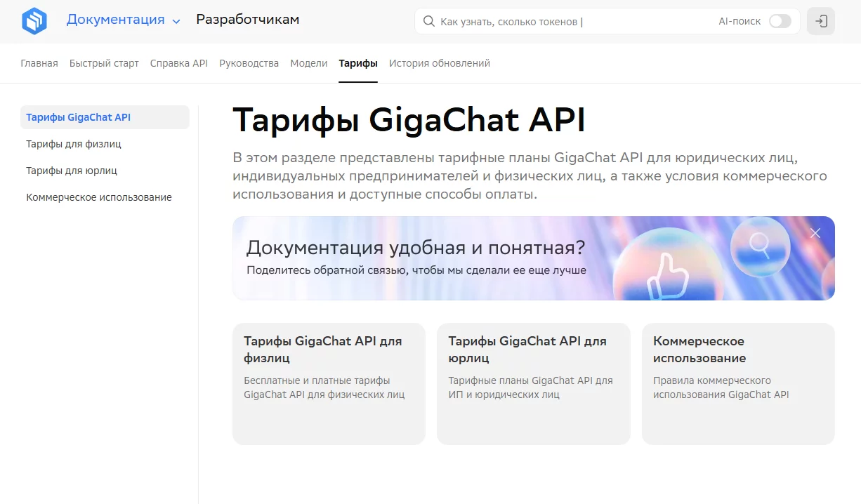This screenshot has width=861, height=504.
Task: Open История обновлений tab
Action: pos(440,63)
